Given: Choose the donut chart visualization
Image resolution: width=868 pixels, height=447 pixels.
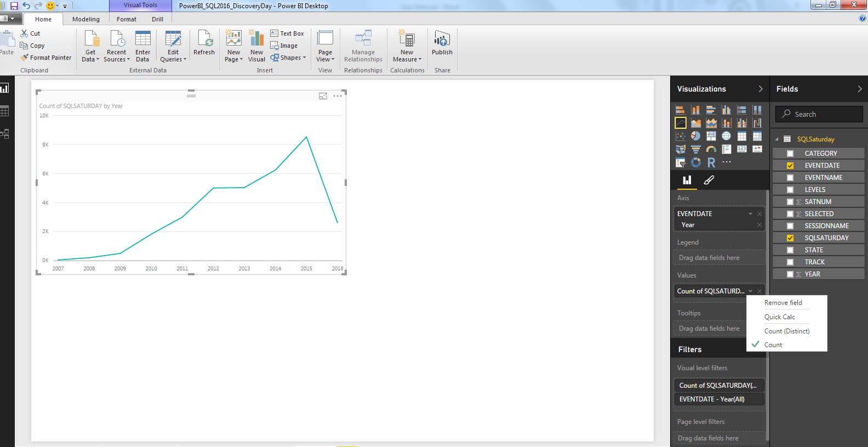Looking at the screenshot, I should tap(695, 162).
